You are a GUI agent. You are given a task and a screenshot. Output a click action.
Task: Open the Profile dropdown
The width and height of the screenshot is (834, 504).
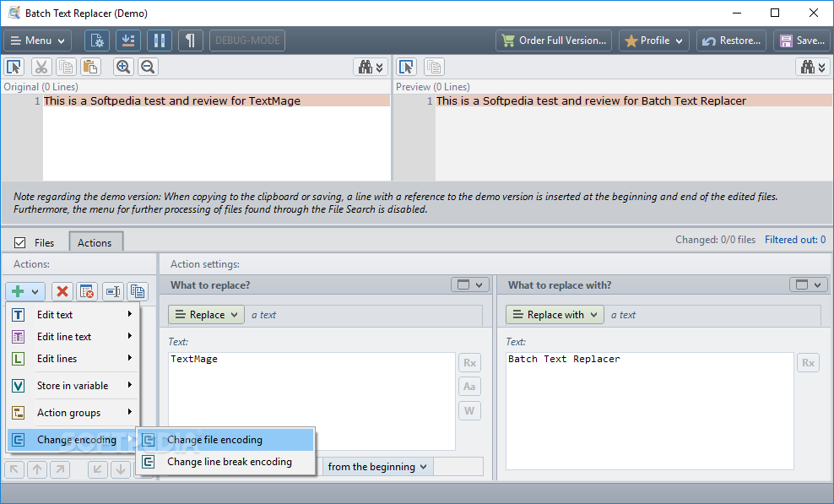[654, 41]
